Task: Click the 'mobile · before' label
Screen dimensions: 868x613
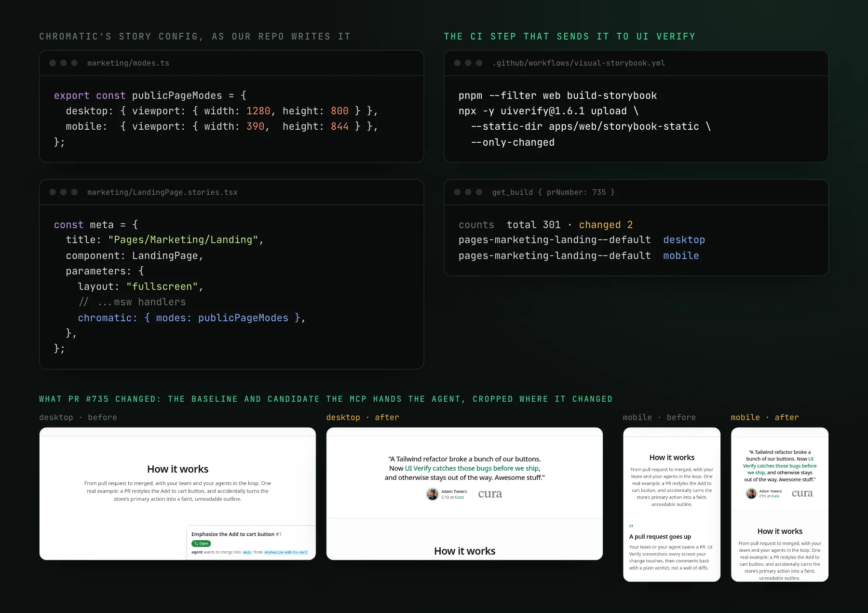Action: coord(659,417)
